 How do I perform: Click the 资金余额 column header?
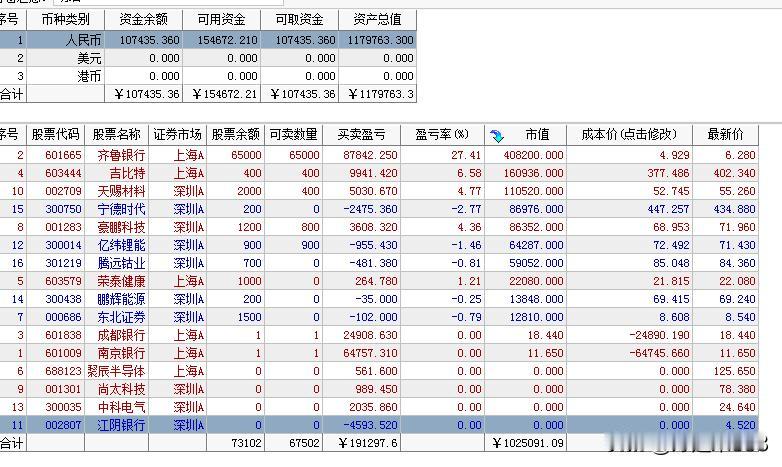[144, 19]
